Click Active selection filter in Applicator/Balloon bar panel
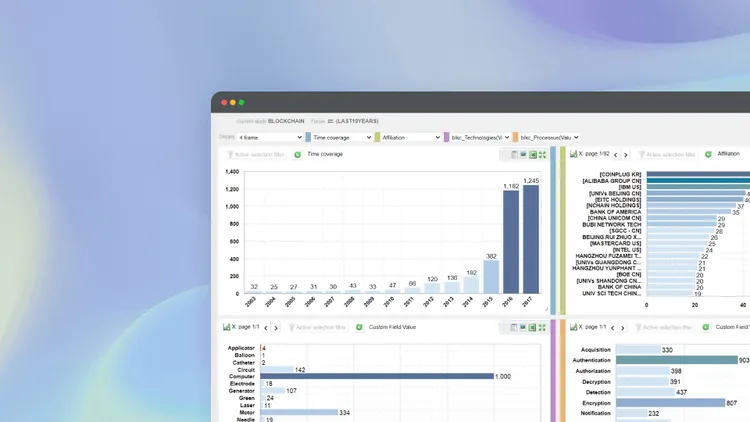Viewport: 750px width, 422px height. coord(317,327)
